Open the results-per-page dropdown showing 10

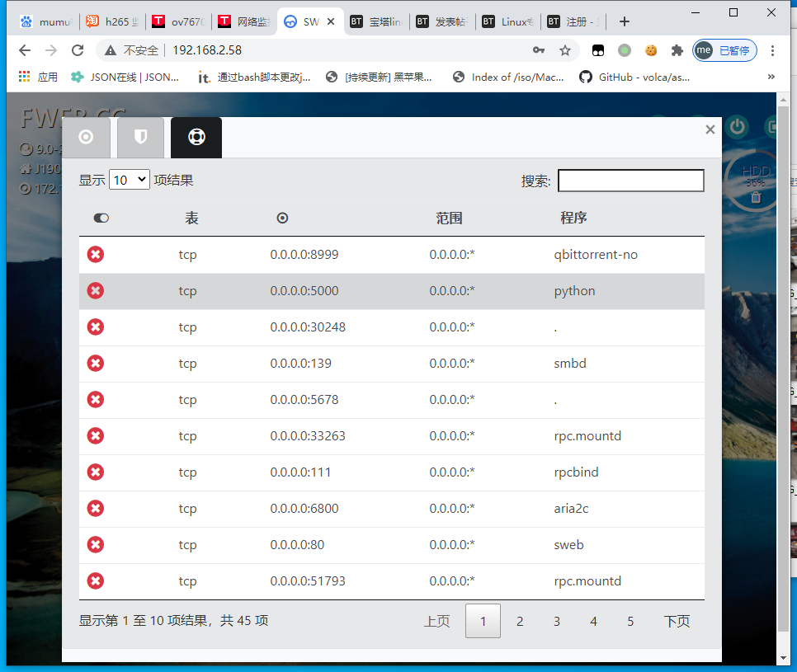coord(130,180)
